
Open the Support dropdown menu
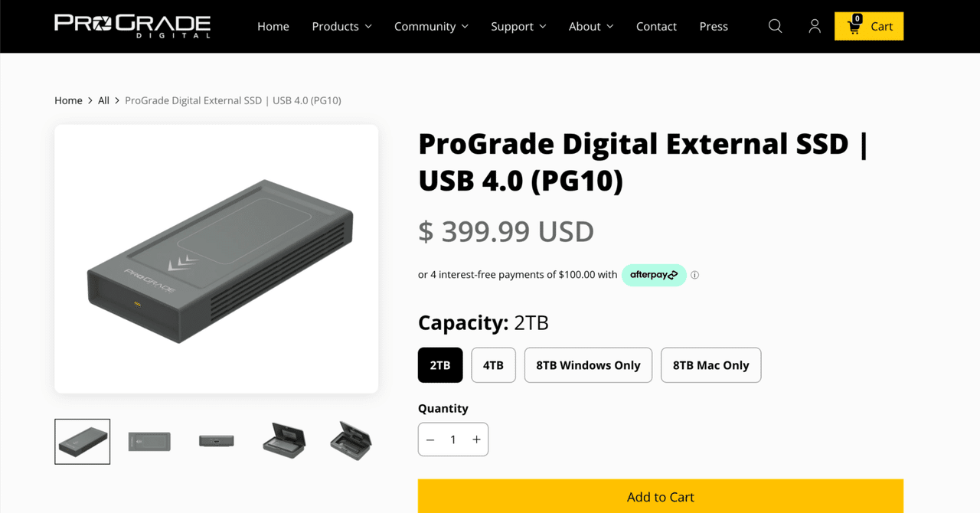tap(518, 26)
